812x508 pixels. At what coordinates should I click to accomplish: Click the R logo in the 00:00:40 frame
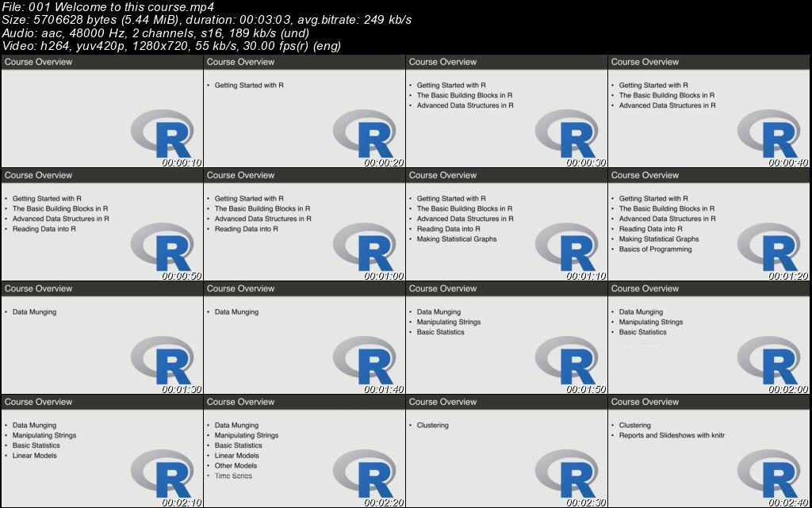769,134
